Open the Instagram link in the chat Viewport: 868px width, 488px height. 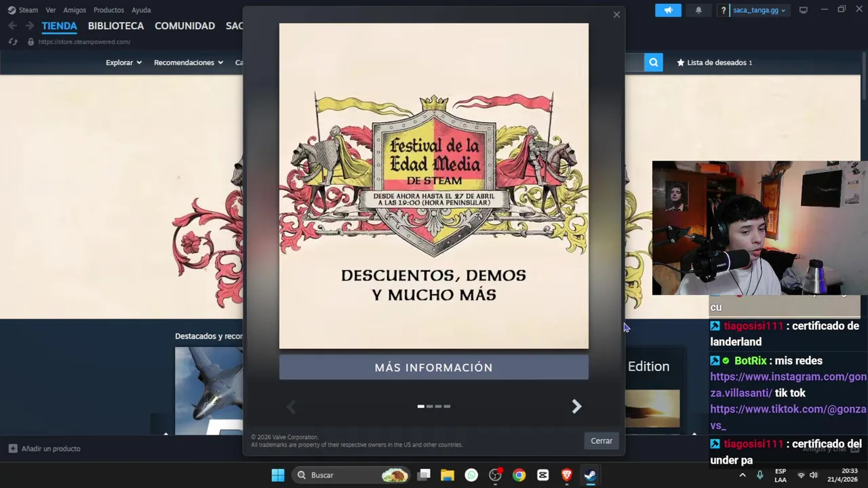click(x=788, y=384)
